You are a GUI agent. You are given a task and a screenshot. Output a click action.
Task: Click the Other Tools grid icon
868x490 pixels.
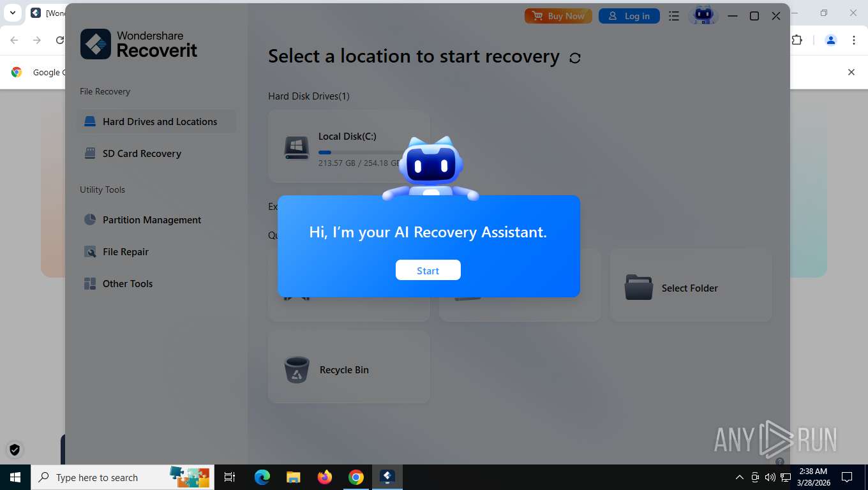[90, 283]
